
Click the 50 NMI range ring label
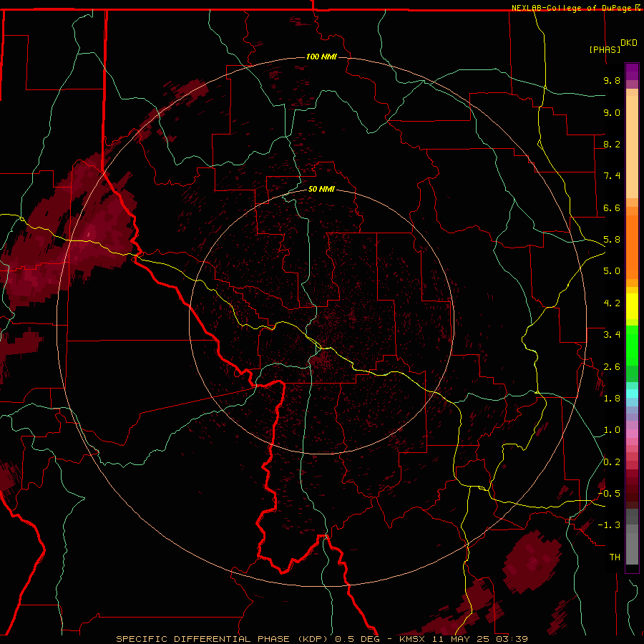click(321, 189)
